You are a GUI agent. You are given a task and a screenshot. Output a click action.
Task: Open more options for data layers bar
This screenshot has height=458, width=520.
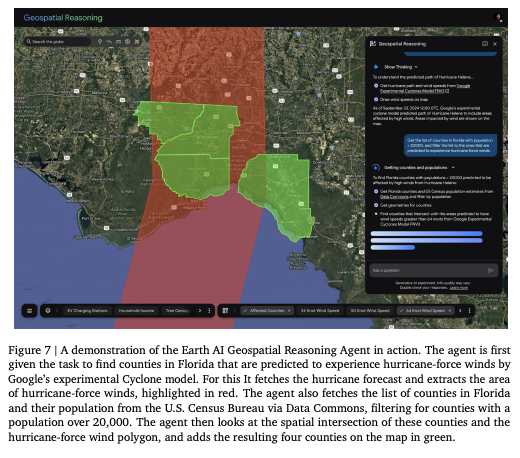click(x=209, y=311)
